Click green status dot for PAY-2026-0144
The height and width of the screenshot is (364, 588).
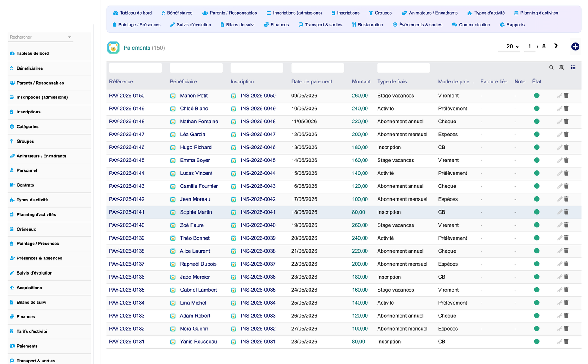tap(536, 173)
